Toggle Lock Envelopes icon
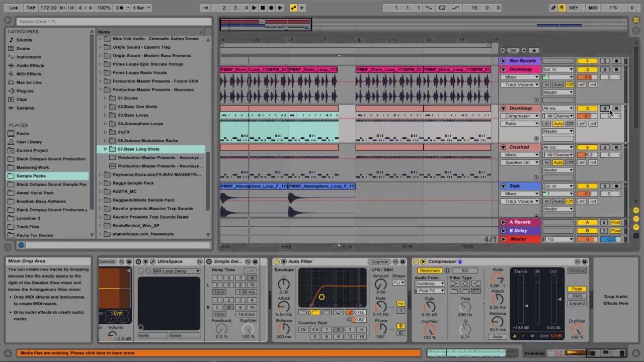Viewport: 644px width, 362px height. [x=534, y=50]
